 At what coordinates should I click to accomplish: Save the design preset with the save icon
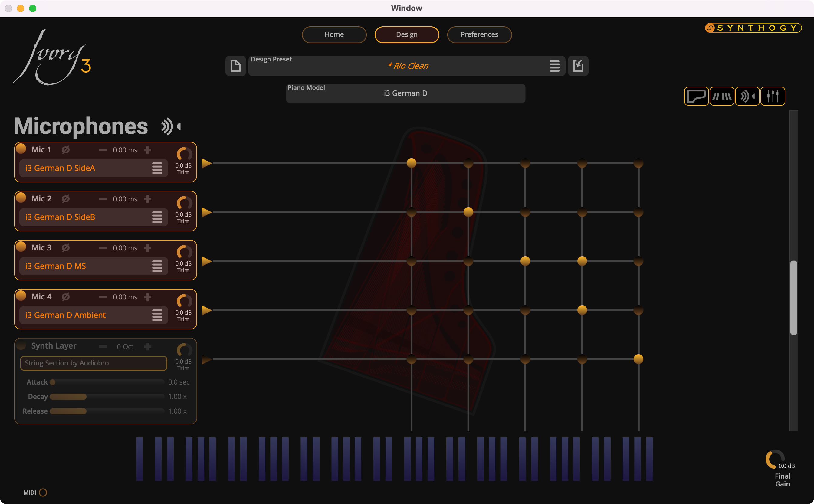(x=578, y=66)
